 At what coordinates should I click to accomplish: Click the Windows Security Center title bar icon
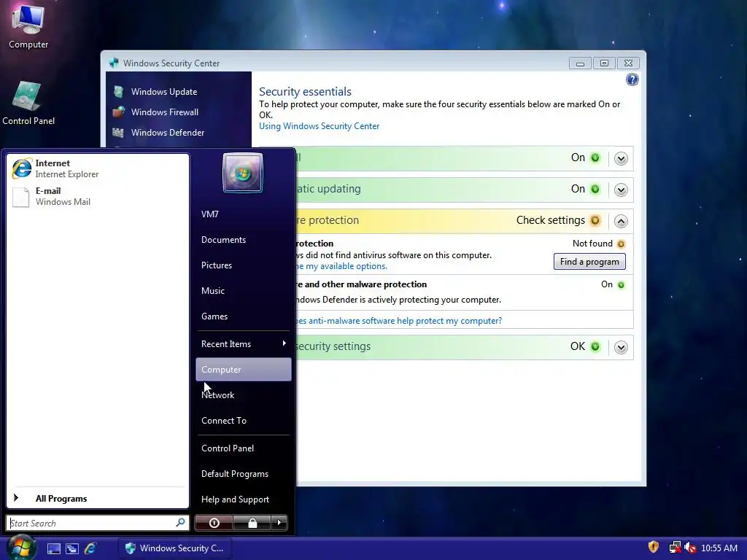(113, 63)
